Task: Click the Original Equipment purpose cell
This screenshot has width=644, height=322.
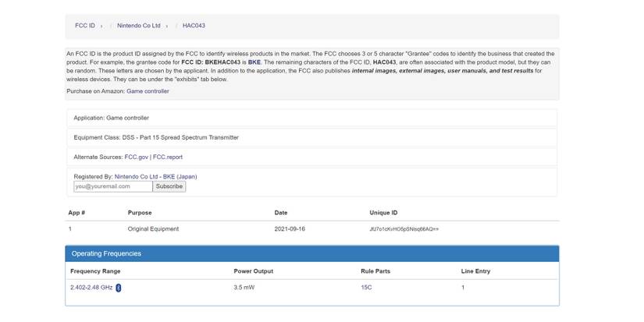Action: coord(153,229)
